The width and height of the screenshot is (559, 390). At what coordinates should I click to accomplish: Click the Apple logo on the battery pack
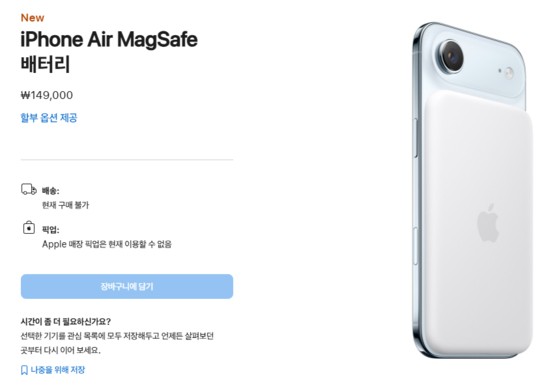pos(488,223)
